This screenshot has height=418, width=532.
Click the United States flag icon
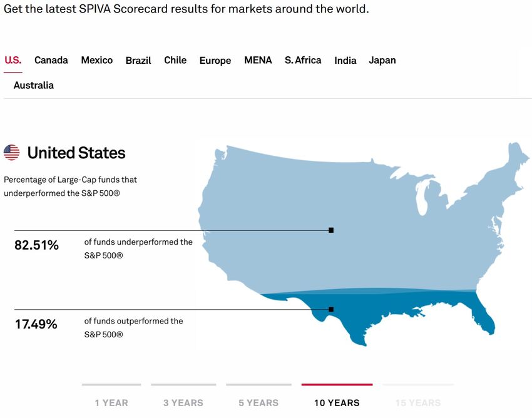click(x=11, y=152)
